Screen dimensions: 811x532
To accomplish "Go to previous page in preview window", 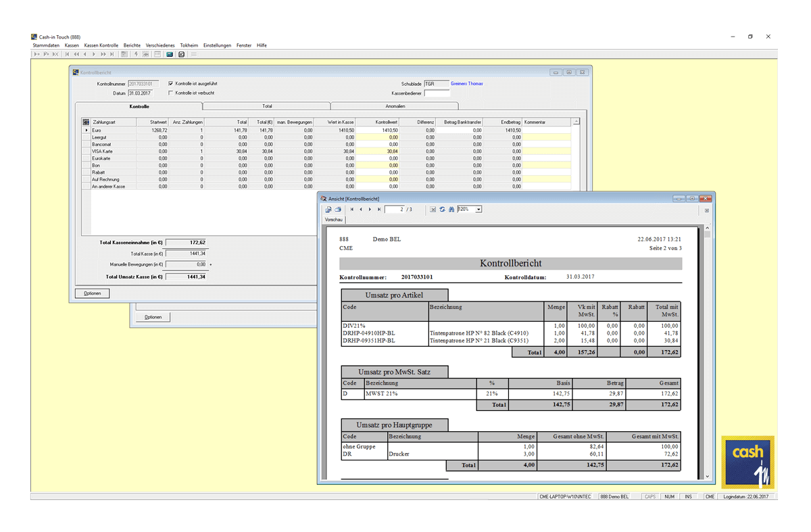I will pos(360,210).
